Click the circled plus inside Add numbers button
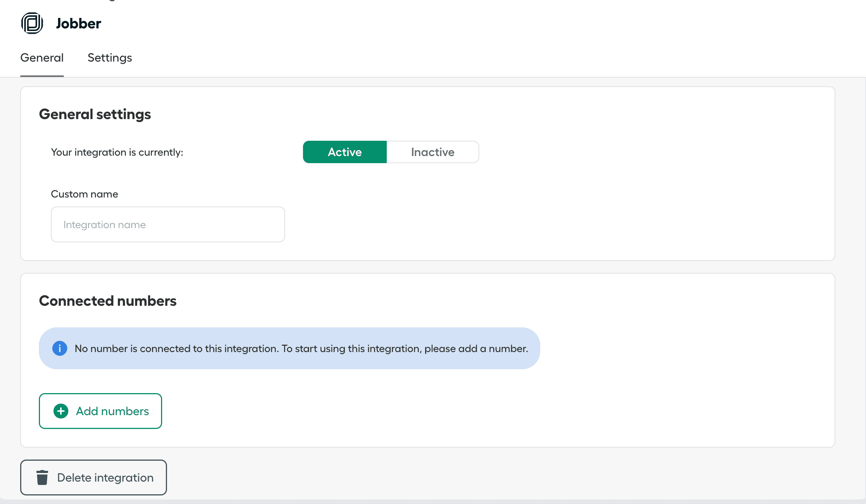The width and height of the screenshot is (866, 504). pos(60,411)
